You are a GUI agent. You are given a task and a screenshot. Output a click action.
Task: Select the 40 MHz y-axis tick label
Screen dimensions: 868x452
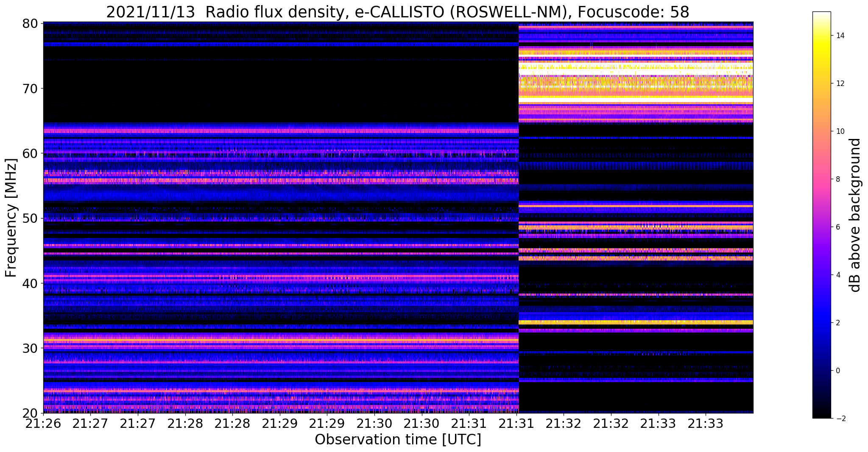point(30,283)
